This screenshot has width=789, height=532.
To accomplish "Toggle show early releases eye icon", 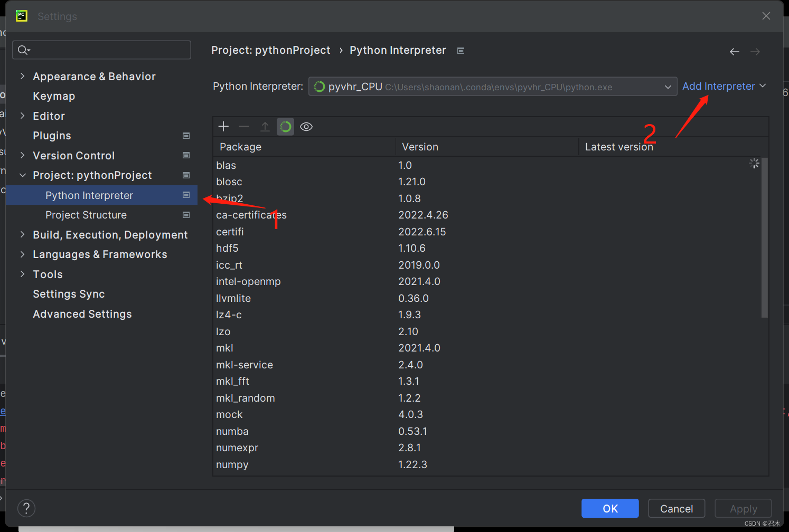I will pyautogui.click(x=306, y=127).
